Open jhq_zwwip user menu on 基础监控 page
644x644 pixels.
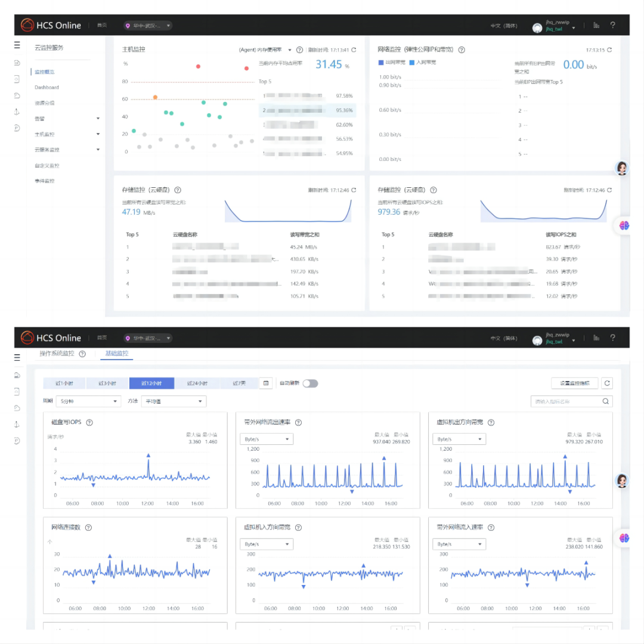click(554, 338)
